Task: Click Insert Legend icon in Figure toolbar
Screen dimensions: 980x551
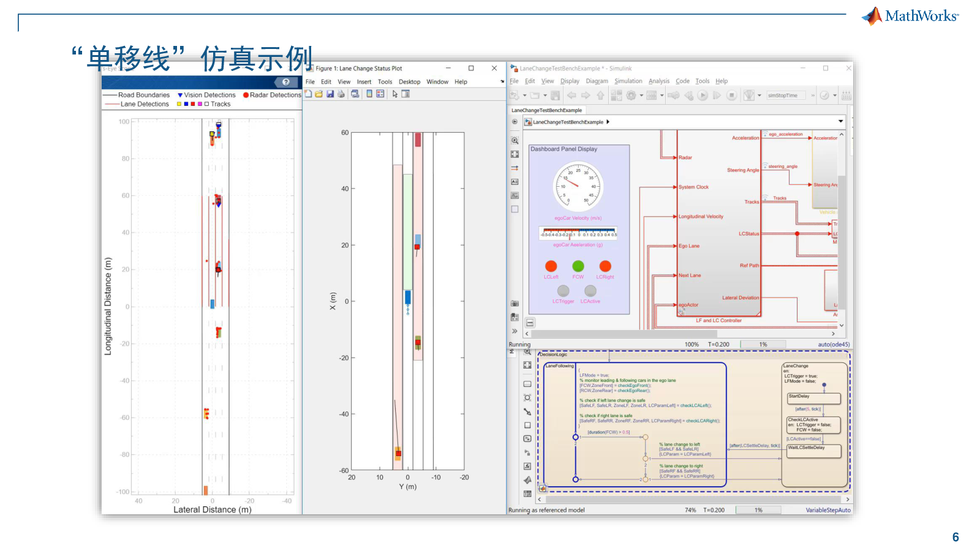Action: [380, 94]
